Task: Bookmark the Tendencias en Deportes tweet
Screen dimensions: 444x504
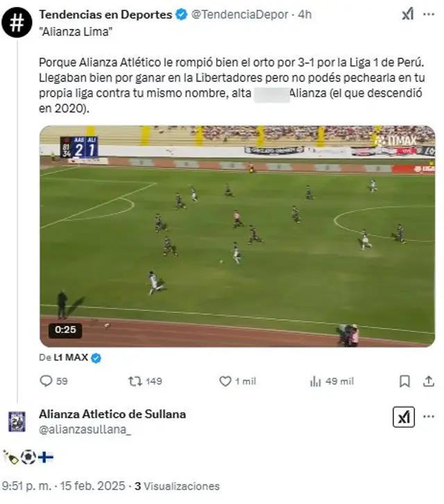Action: pyautogui.click(x=404, y=381)
